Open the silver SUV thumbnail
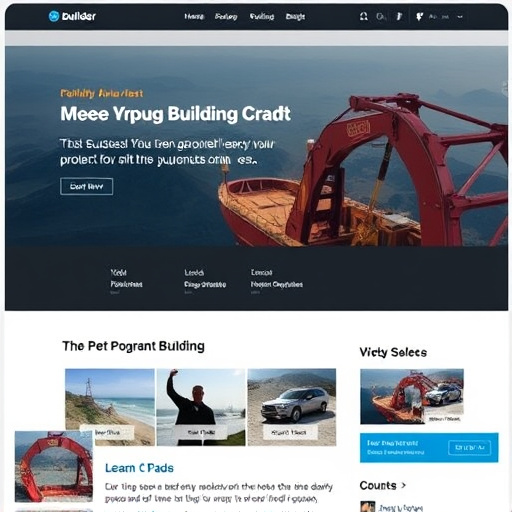 (x=292, y=407)
